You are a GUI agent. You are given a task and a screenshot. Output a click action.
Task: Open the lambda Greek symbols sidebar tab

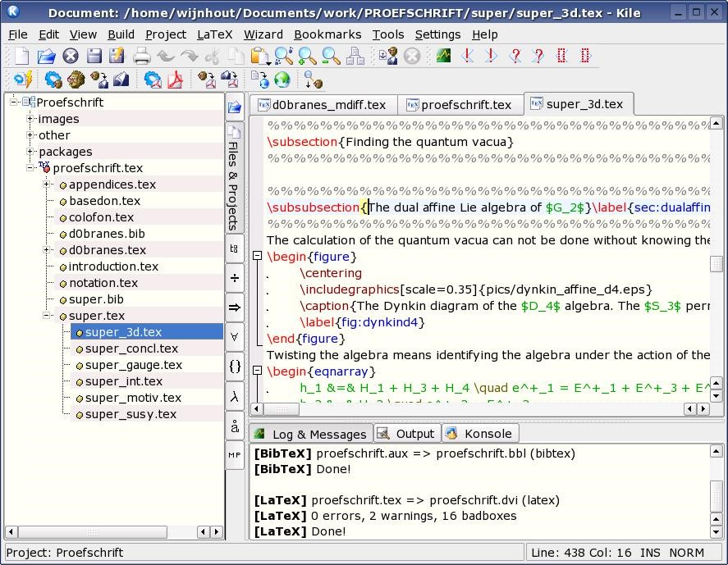pyautogui.click(x=235, y=396)
